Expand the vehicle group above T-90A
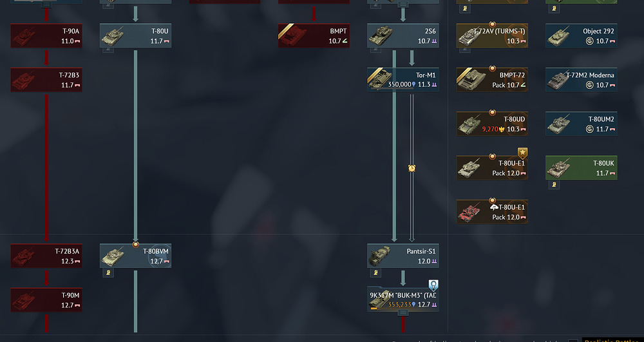Viewport: 644px width, 342px height. click(x=46, y=5)
